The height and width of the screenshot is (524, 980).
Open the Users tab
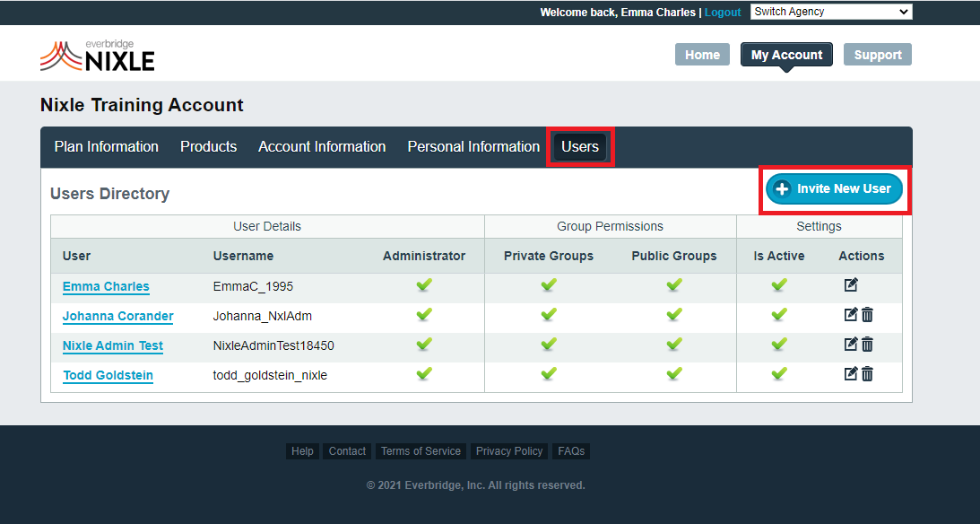click(x=580, y=147)
